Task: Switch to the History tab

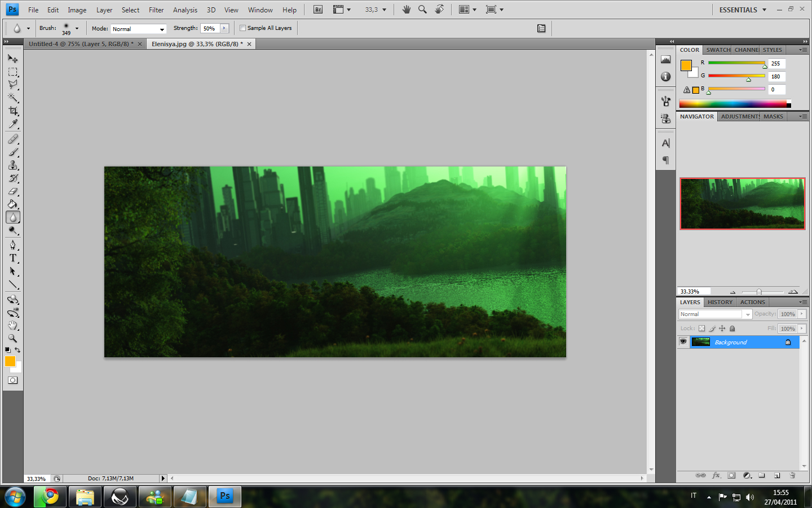Action: tap(720, 303)
